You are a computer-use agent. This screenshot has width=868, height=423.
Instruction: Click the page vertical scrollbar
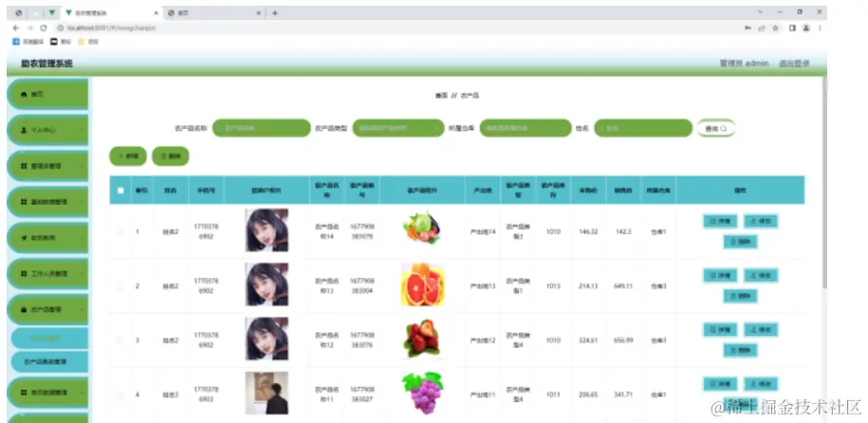pos(824,183)
